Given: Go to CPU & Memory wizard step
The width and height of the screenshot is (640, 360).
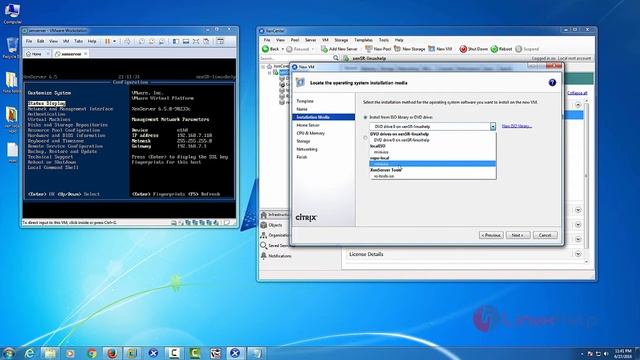Looking at the screenshot, I should pos(311,133).
